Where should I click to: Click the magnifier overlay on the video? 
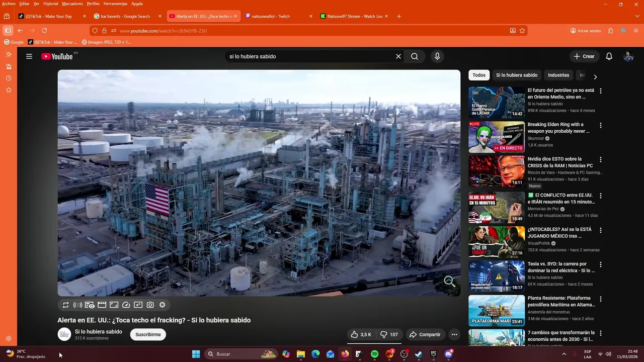449,282
